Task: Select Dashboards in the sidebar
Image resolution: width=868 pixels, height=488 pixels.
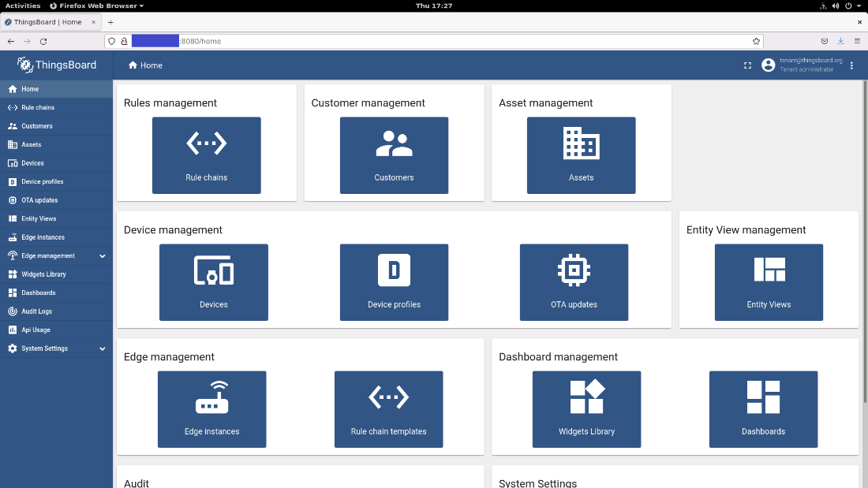Action: [x=57, y=292]
